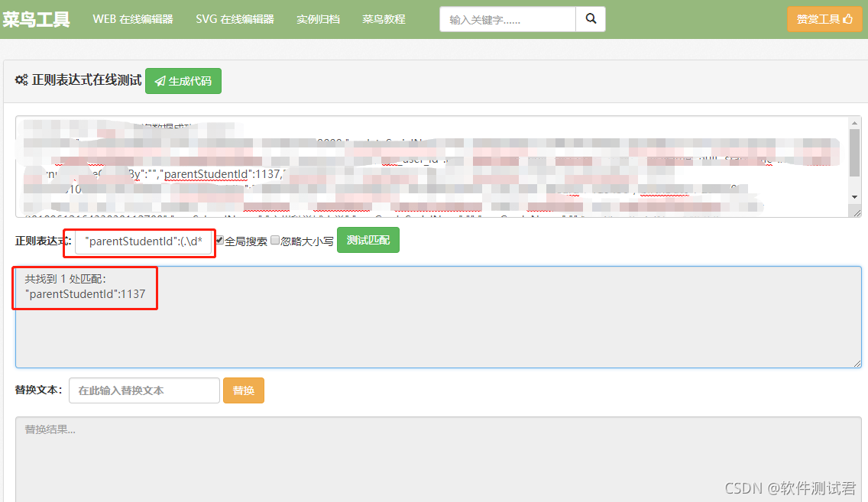868x502 pixels.
Task: Click into the match results area
Action: tap(439, 317)
